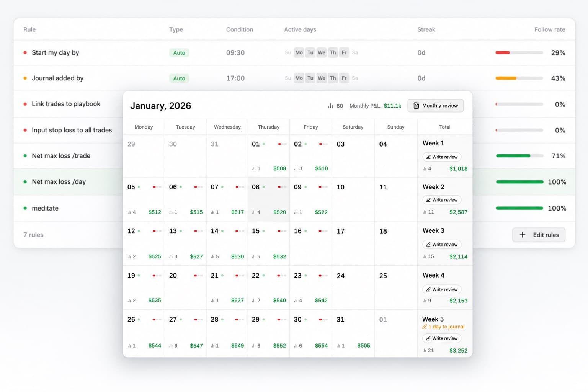588x392 pixels.
Task: Click the 71% follow rate bar
Action: (x=519, y=156)
